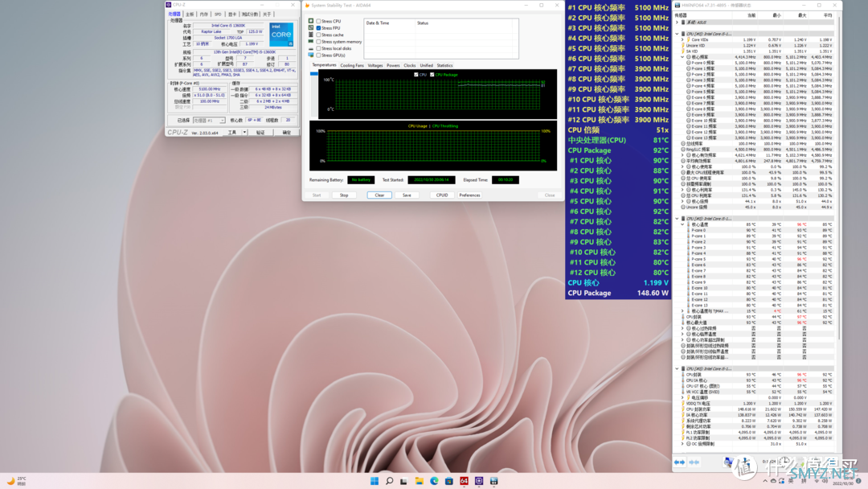
Task: Click CPUID button in AIDA64
Action: tap(442, 195)
